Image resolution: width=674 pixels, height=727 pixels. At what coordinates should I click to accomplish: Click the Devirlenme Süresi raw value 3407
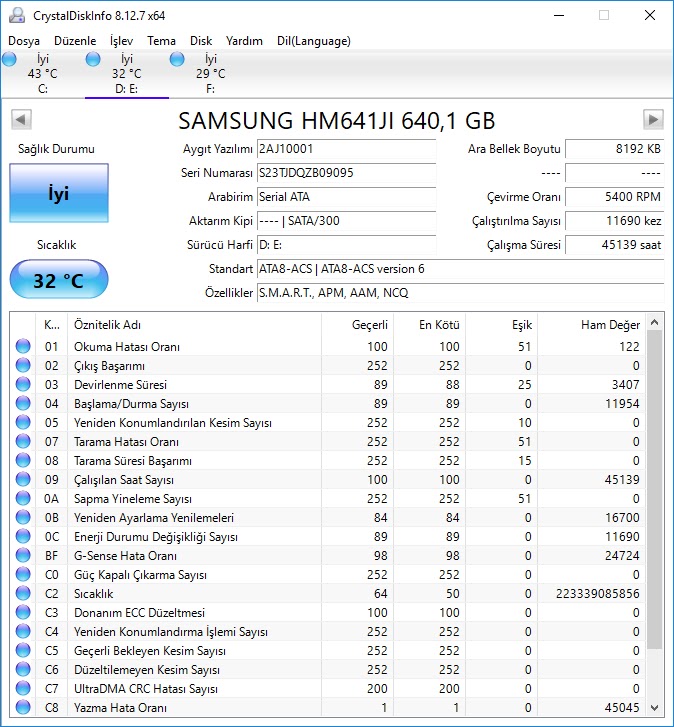coord(625,384)
